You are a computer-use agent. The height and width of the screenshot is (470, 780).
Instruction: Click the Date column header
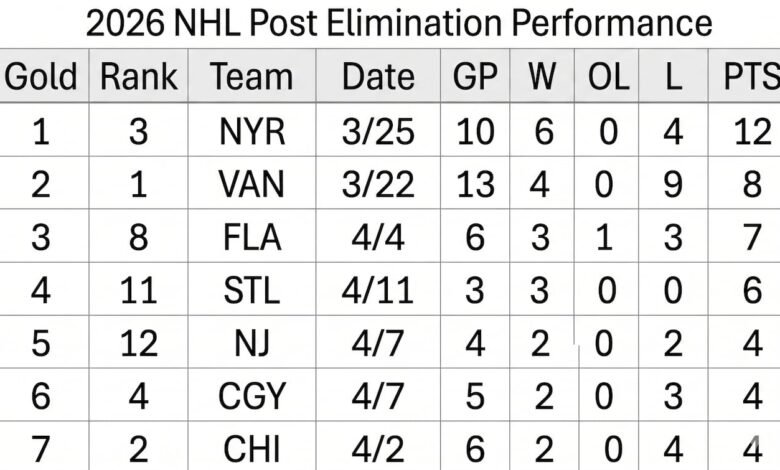pyautogui.click(x=378, y=77)
